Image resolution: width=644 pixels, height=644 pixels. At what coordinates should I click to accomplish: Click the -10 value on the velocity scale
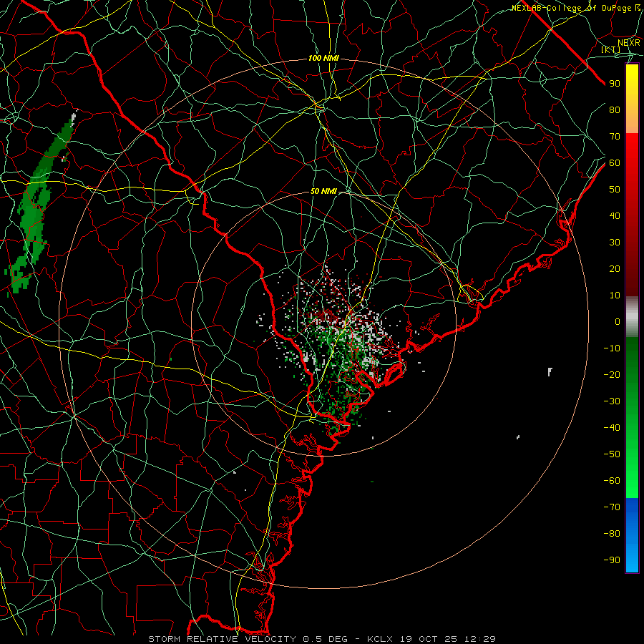[612, 348]
